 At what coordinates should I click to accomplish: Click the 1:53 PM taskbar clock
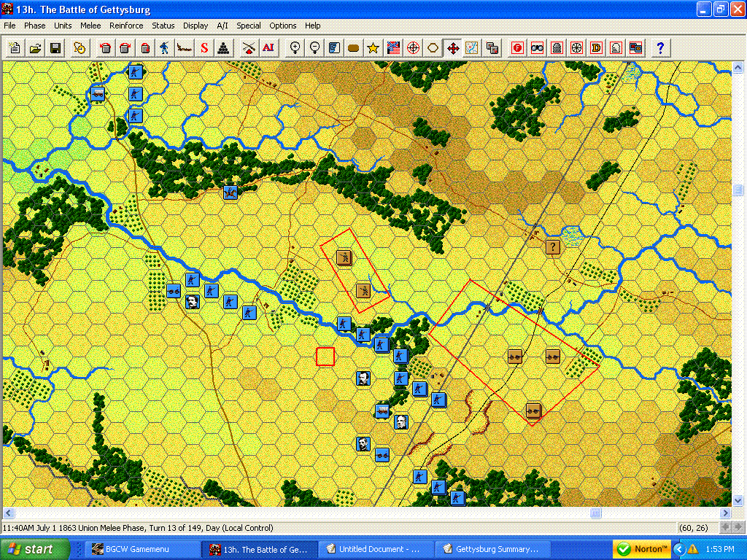720,549
